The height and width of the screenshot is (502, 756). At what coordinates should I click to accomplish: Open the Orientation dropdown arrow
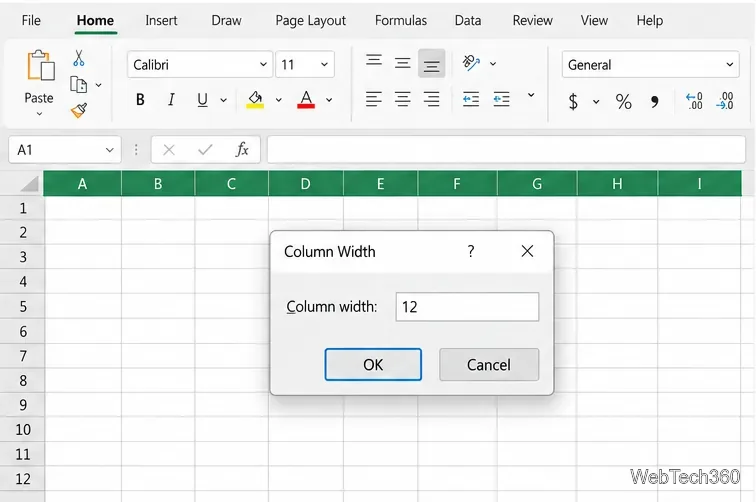493,64
